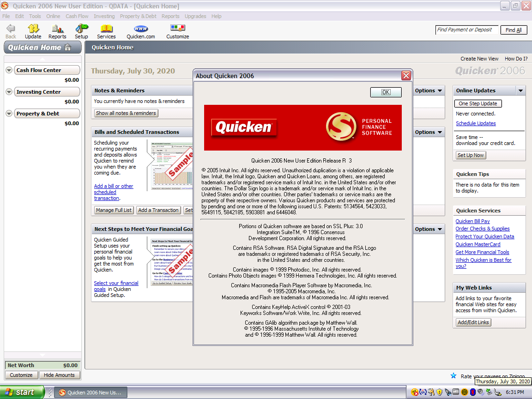
Task: Click OK in the About dialog
Action: click(x=386, y=92)
